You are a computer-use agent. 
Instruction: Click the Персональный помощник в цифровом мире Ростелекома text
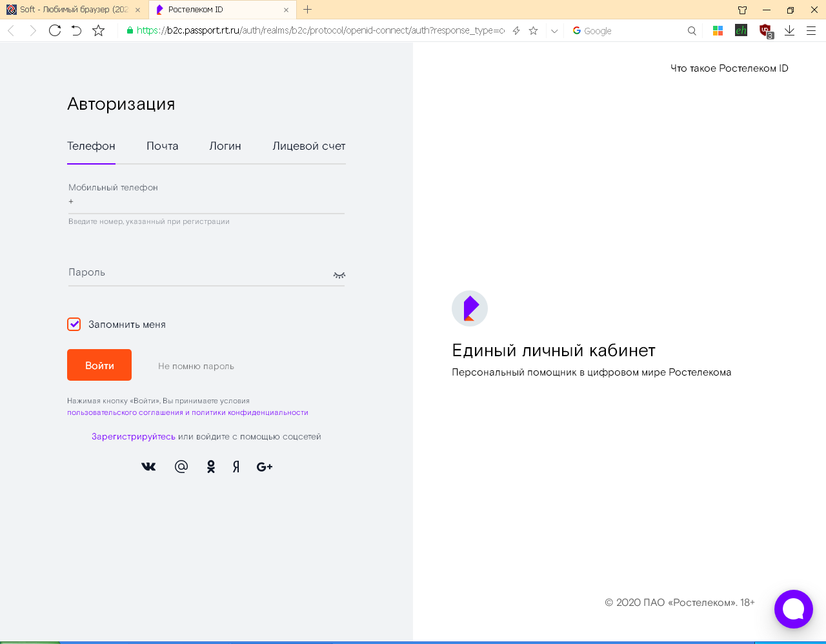[592, 372]
